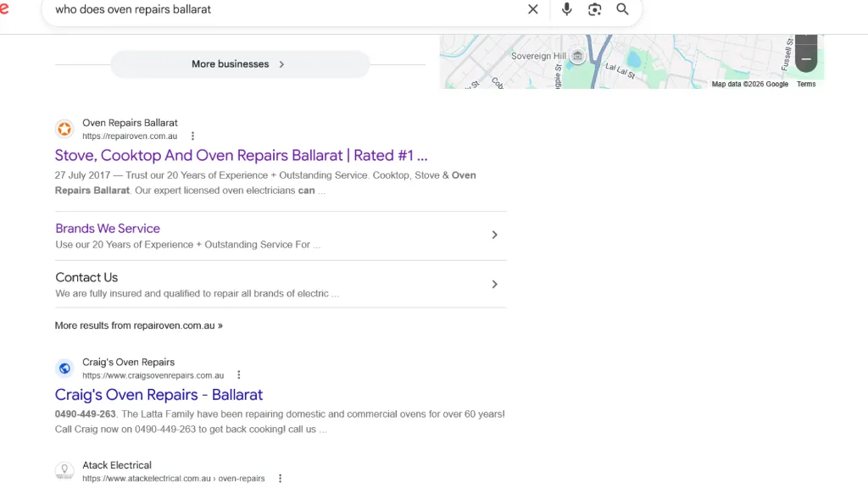
Task: Click the https://www.craigsovenrepairs.com.au URL text
Action: pyautogui.click(x=153, y=375)
